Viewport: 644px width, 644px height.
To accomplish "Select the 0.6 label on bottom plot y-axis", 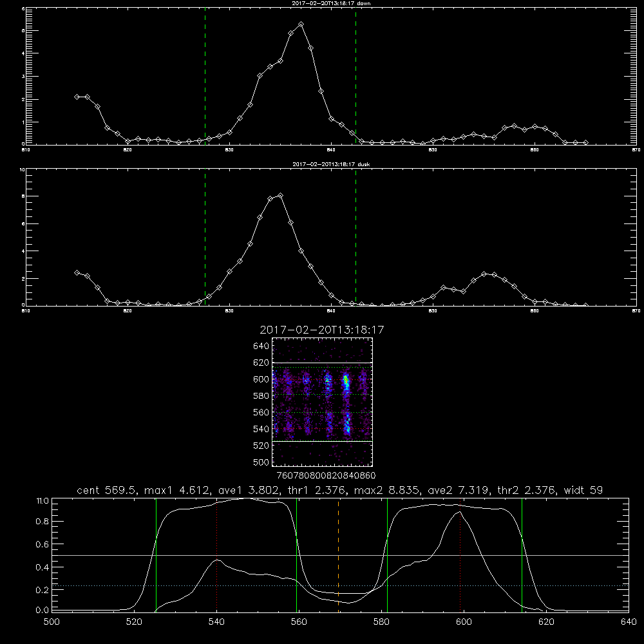I will [43, 544].
